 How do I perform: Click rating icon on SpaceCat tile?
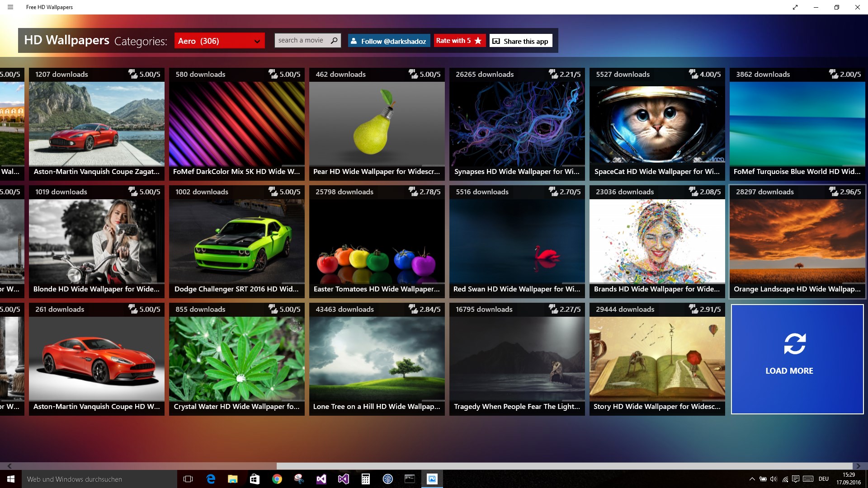click(693, 74)
